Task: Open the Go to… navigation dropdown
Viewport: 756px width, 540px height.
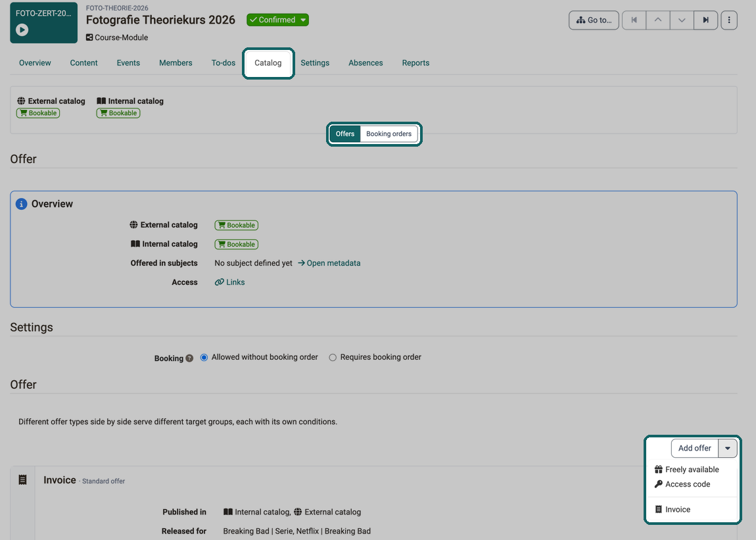Action: [x=594, y=20]
